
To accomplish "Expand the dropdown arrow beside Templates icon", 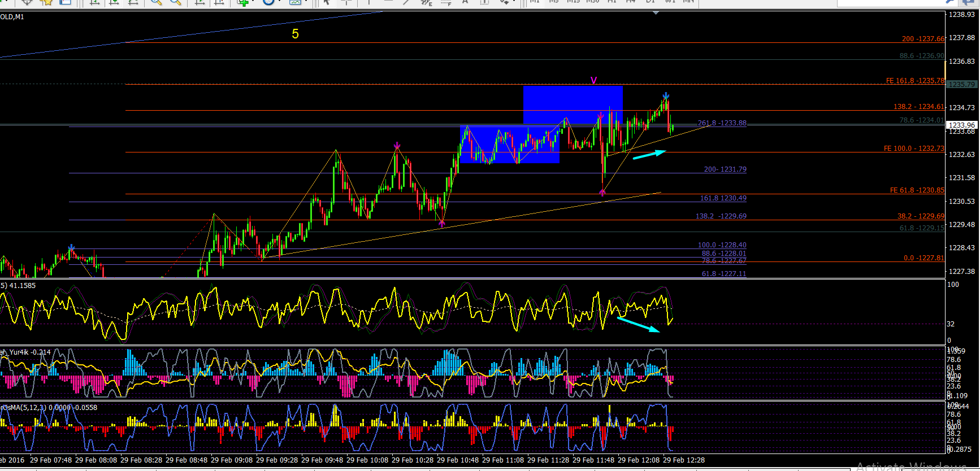I will [x=306, y=2].
